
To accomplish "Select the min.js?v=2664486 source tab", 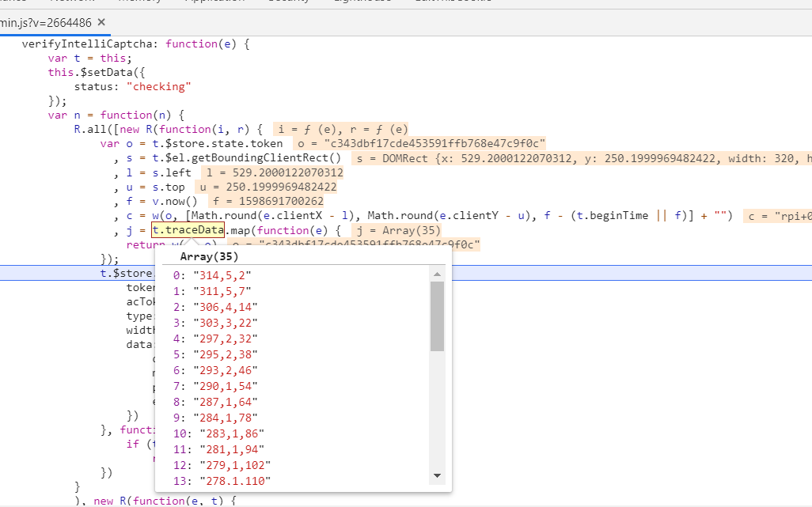I will coord(46,22).
